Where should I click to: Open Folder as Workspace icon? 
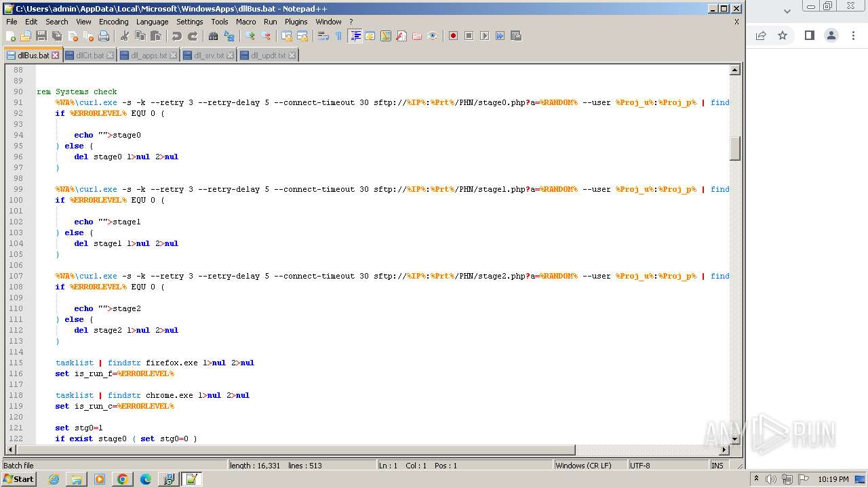tap(417, 36)
